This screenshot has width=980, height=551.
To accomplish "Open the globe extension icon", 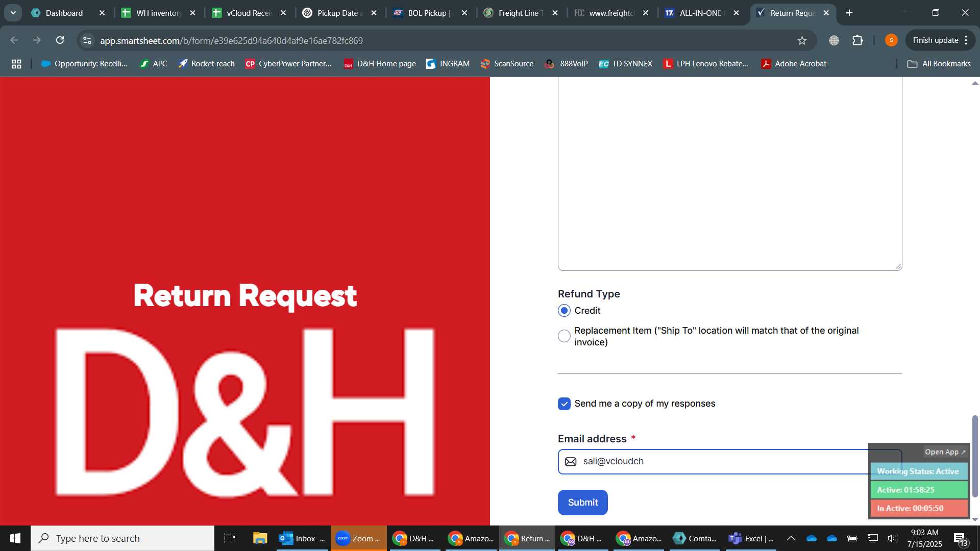I will (x=834, y=40).
